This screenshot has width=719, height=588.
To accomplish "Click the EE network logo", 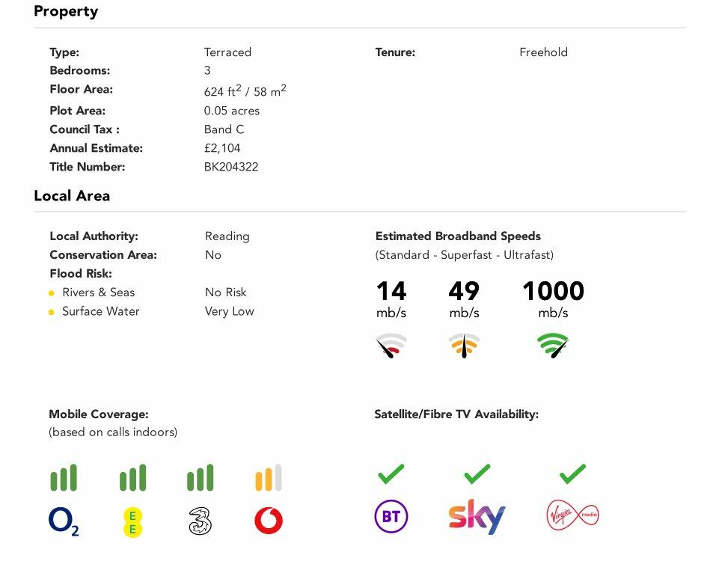I will 132,521.
